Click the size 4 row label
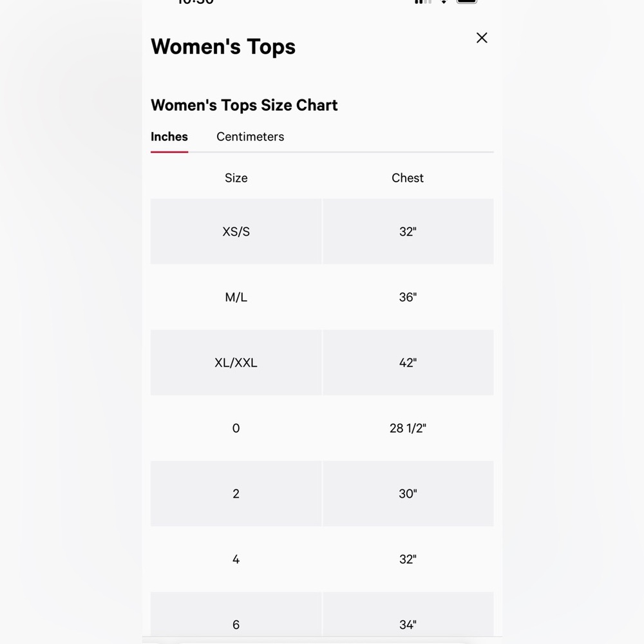Screen dimensions: 644x644 tap(236, 559)
